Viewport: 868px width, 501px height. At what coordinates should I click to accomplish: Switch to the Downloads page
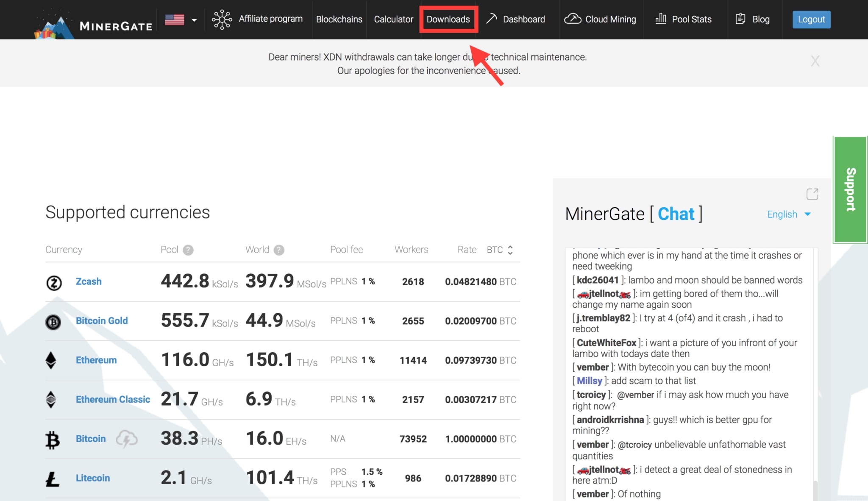click(x=448, y=19)
